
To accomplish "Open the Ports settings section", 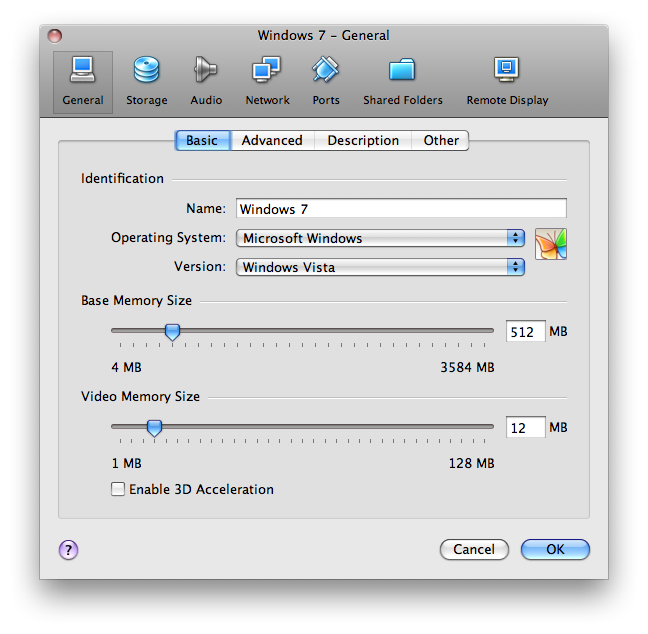I will (x=326, y=82).
